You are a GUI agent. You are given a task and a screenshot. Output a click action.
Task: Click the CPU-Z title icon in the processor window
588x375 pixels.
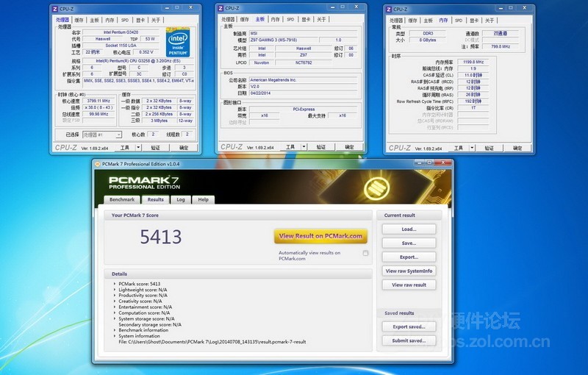coord(55,9)
